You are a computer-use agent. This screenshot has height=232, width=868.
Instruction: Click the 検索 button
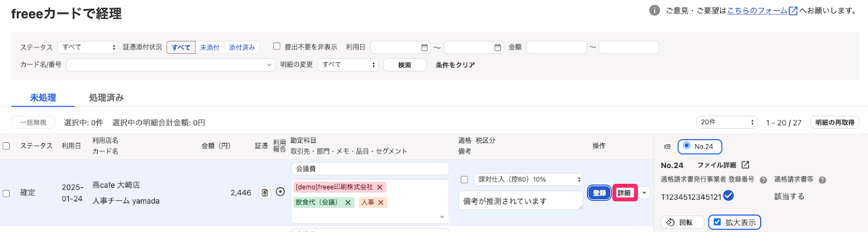coord(404,65)
